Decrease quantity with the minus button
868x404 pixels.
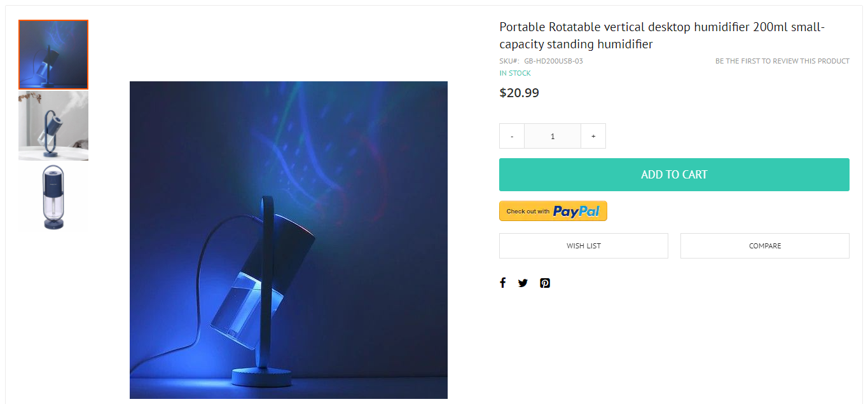(512, 136)
